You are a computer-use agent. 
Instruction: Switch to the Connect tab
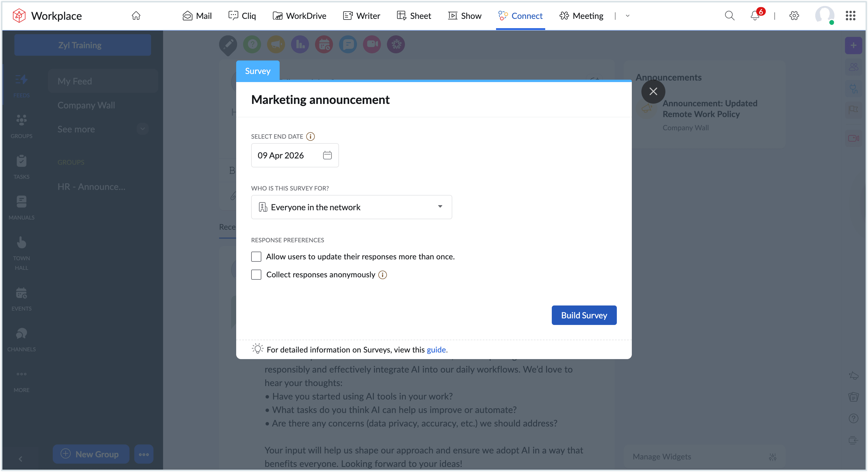coord(521,16)
